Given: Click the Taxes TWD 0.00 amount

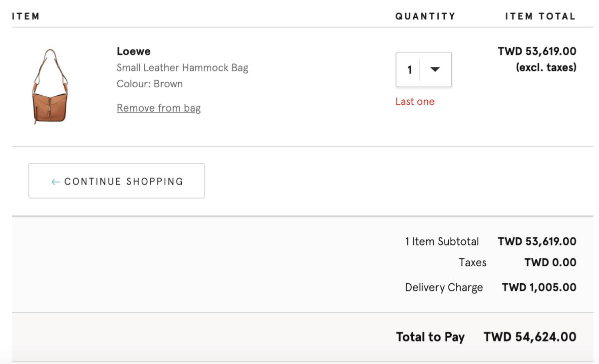Looking at the screenshot, I should pos(551,263).
